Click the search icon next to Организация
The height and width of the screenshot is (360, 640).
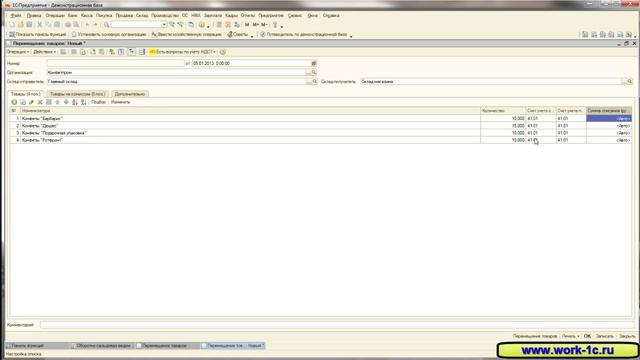point(314,72)
